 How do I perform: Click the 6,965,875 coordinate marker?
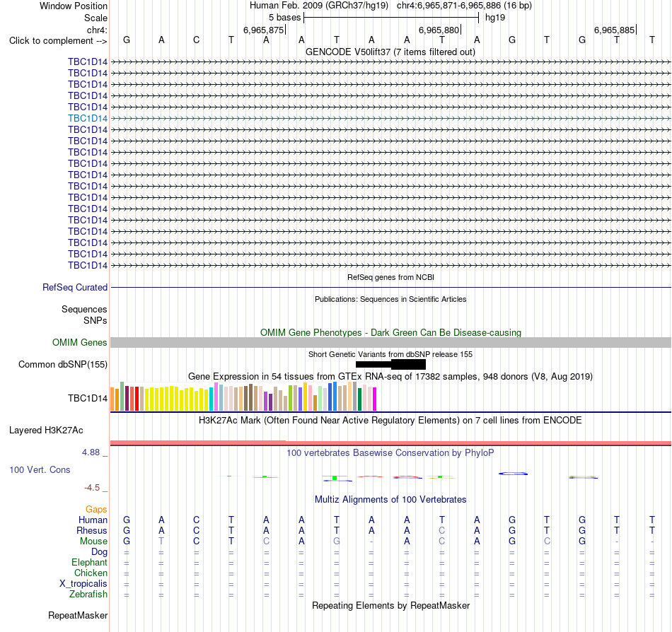click(264, 30)
